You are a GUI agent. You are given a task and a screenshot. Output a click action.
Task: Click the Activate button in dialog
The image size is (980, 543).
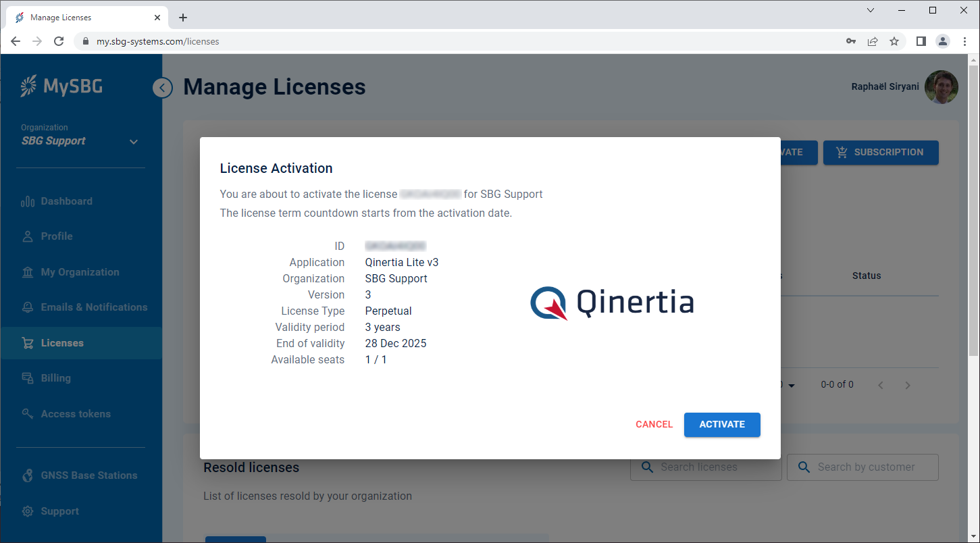coord(722,425)
